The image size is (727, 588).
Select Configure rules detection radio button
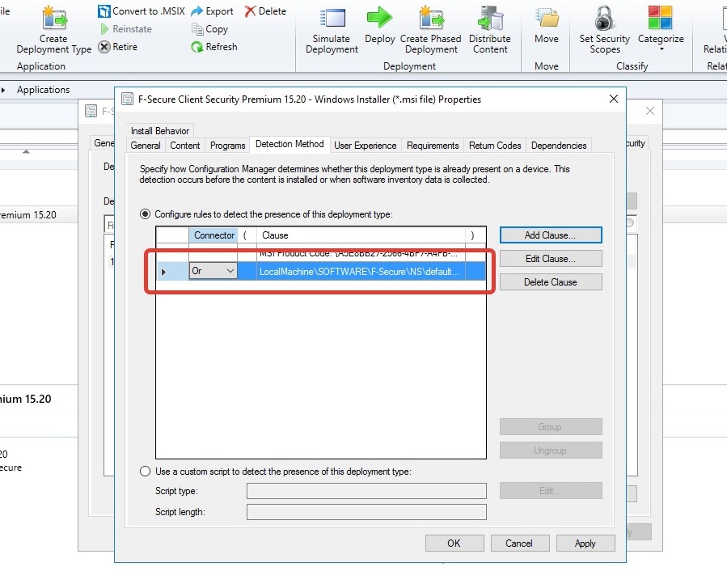(145, 214)
